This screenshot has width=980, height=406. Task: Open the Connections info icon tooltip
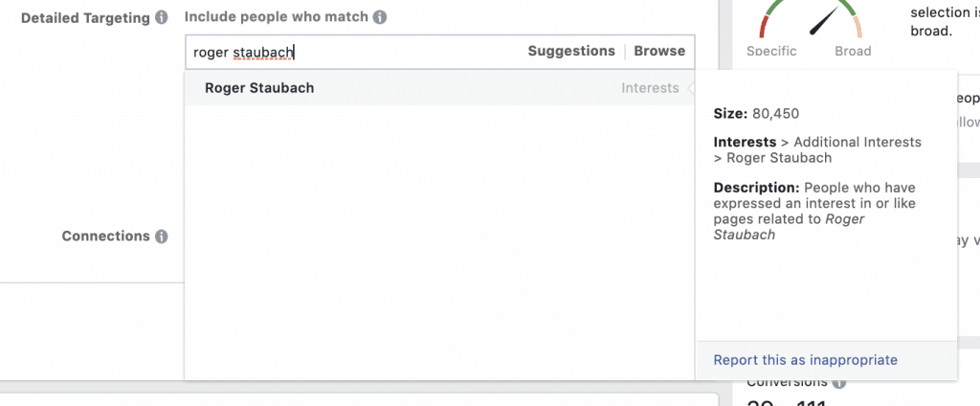point(161,237)
